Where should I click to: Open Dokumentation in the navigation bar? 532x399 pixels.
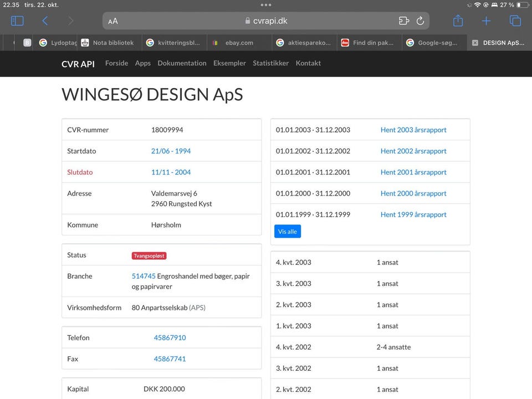click(182, 63)
